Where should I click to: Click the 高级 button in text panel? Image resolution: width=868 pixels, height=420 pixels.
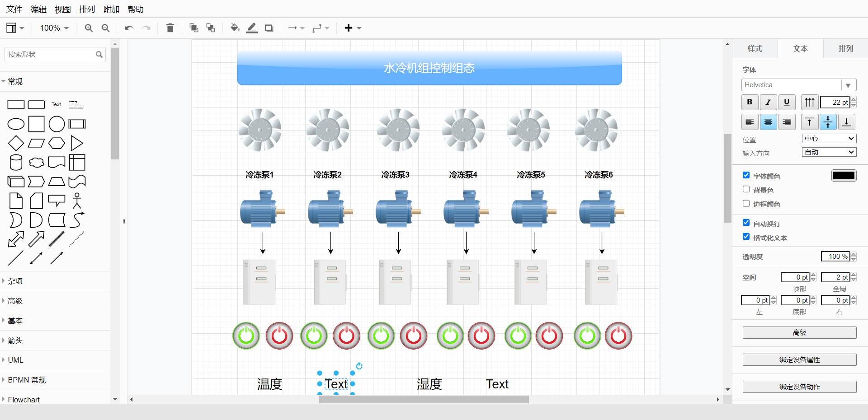tap(799, 332)
